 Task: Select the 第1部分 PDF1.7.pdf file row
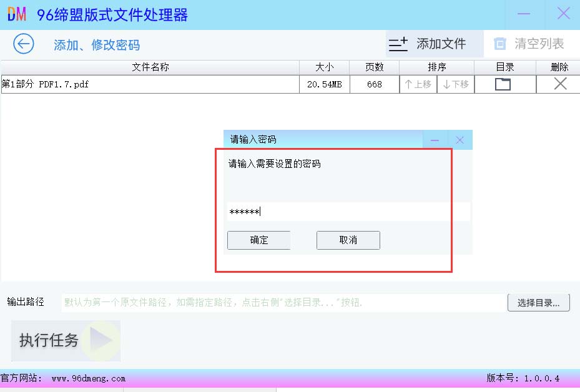coord(150,84)
